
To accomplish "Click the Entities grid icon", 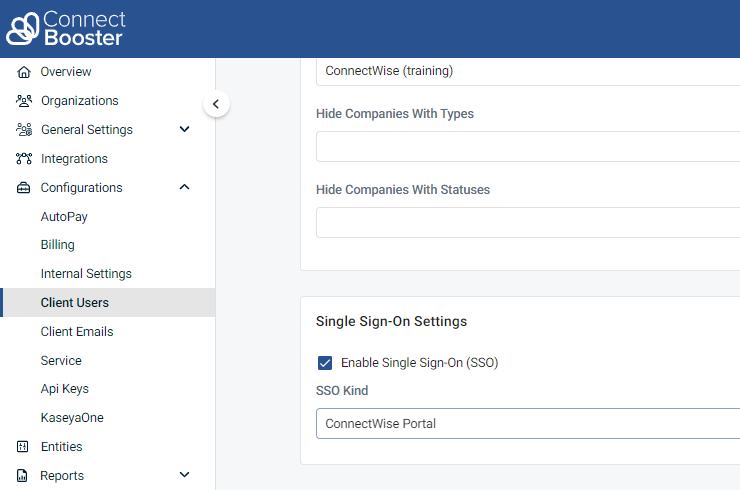I will 24,447.
